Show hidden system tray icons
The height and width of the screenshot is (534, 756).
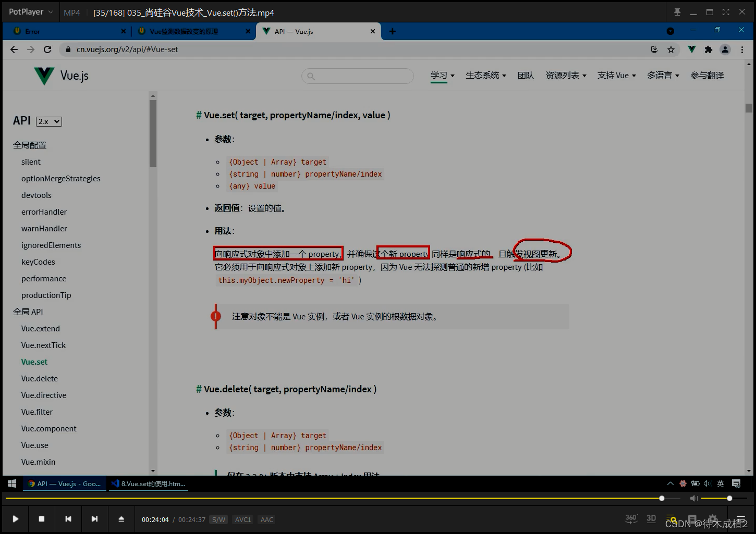coord(670,483)
